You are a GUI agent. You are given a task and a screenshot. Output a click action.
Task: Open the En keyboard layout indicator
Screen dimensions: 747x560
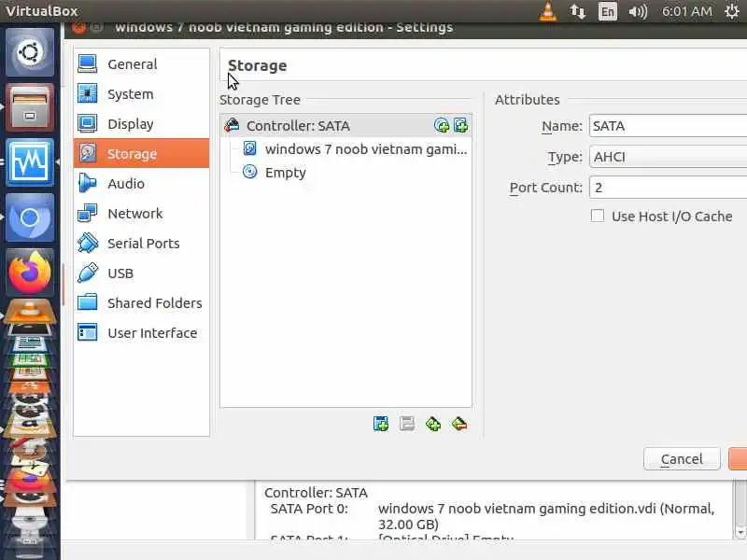608,11
